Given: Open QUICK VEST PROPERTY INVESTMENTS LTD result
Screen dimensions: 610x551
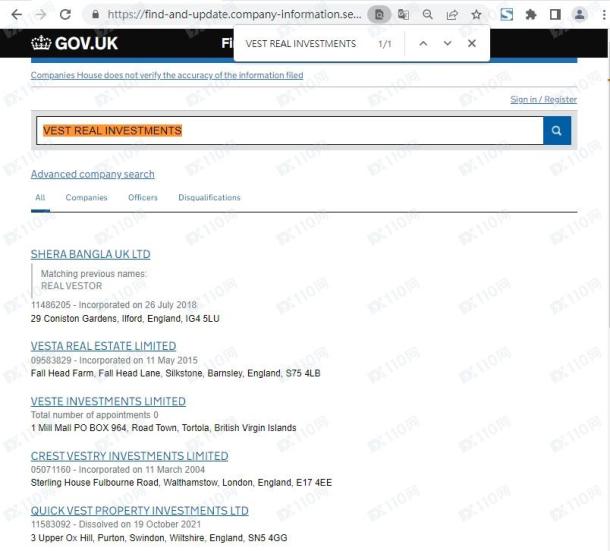Looking at the screenshot, I should tap(140, 511).
